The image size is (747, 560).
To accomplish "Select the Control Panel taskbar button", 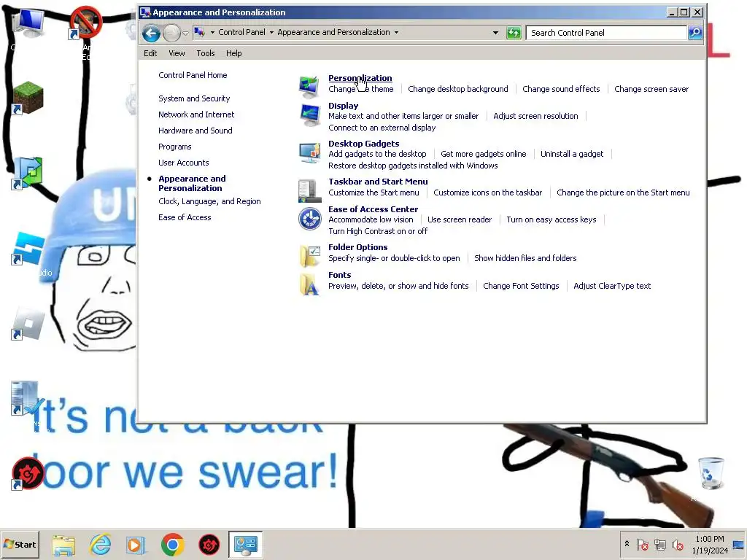I will click(x=245, y=544).
